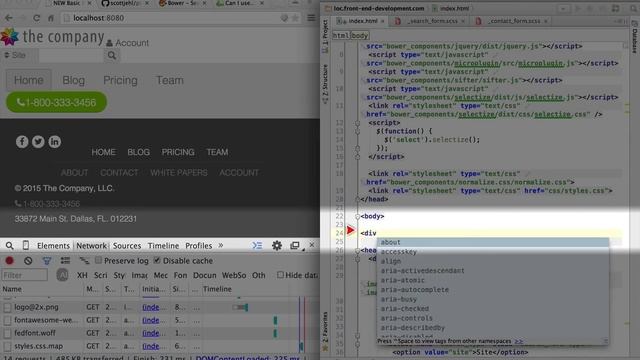Viewport: 640px width, 360px height.
Task: Click the company logo
Action: point(52,37)
